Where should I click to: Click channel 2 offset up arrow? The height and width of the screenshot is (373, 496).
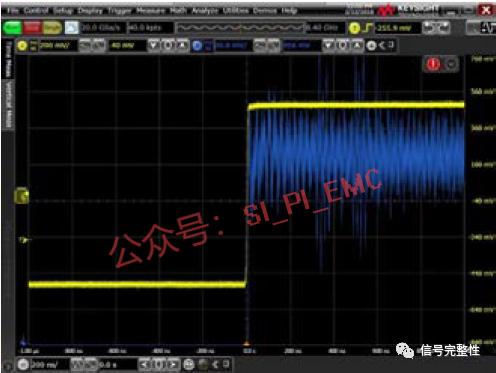357,45
